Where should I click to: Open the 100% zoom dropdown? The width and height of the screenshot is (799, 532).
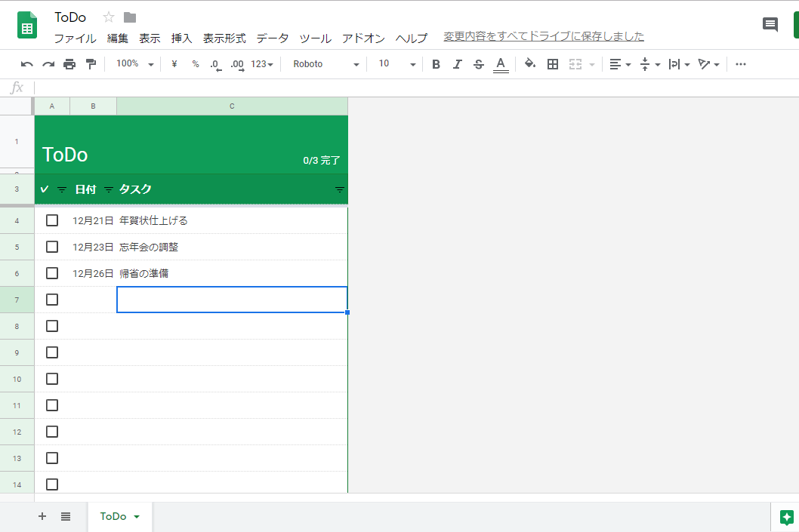(134, 64)
